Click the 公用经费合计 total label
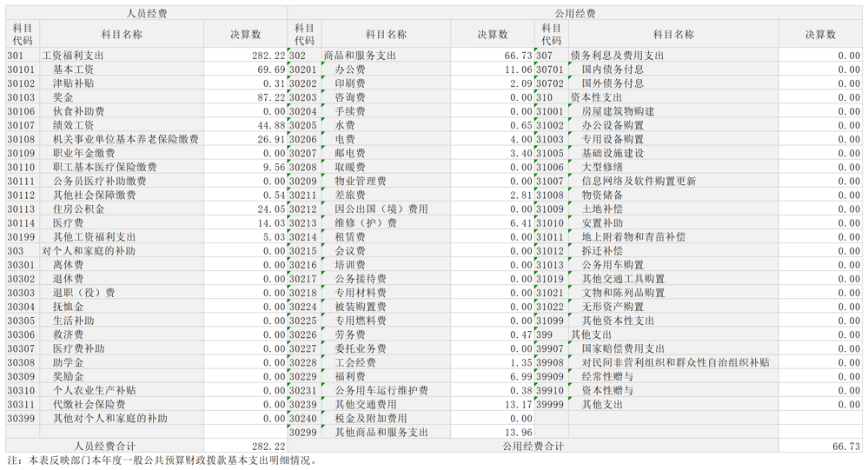 533,447
